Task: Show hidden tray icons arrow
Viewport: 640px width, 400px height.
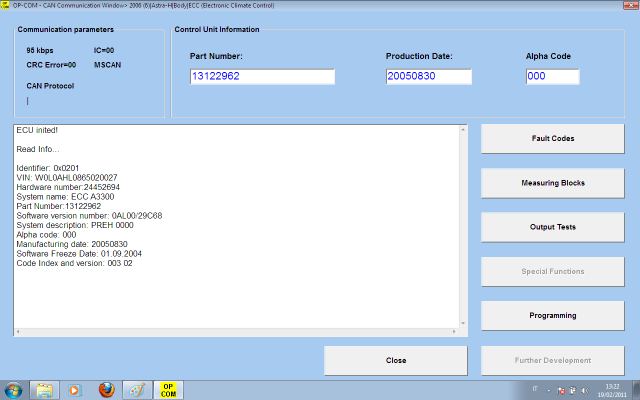Action: [549, 391]
